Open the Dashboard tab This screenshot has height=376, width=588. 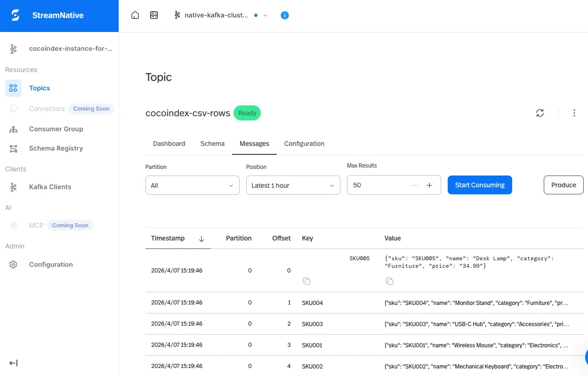[169, 144]
